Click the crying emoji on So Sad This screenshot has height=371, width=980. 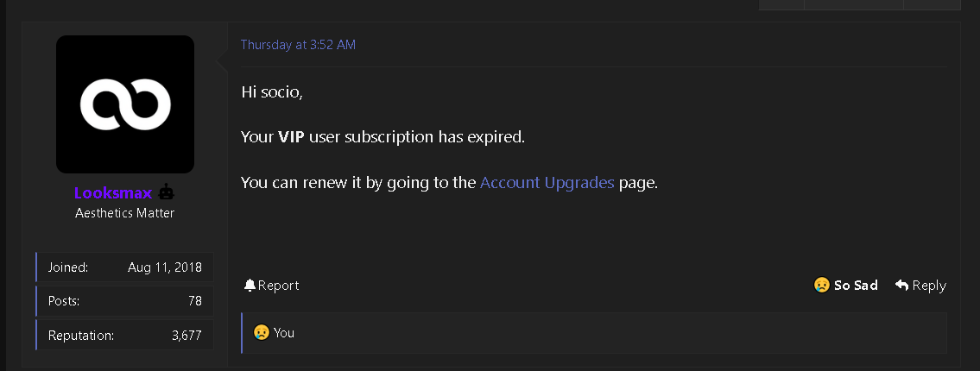click(x=821, y=285)
